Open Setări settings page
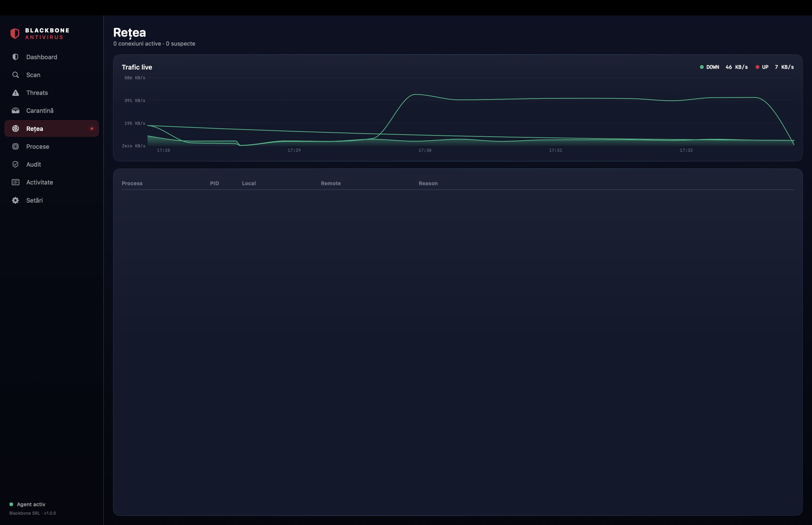This screenshot has width=812, height=525. click(52, 200)
